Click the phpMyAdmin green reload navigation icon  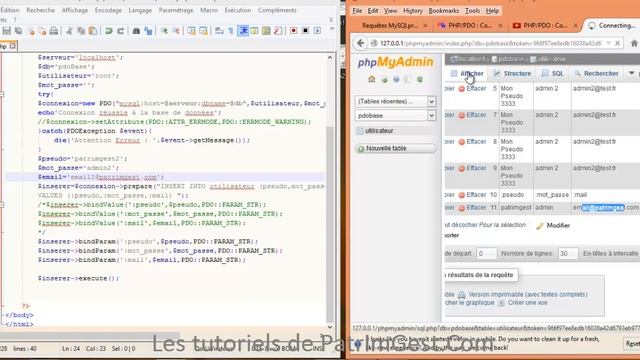coord(420,79)
